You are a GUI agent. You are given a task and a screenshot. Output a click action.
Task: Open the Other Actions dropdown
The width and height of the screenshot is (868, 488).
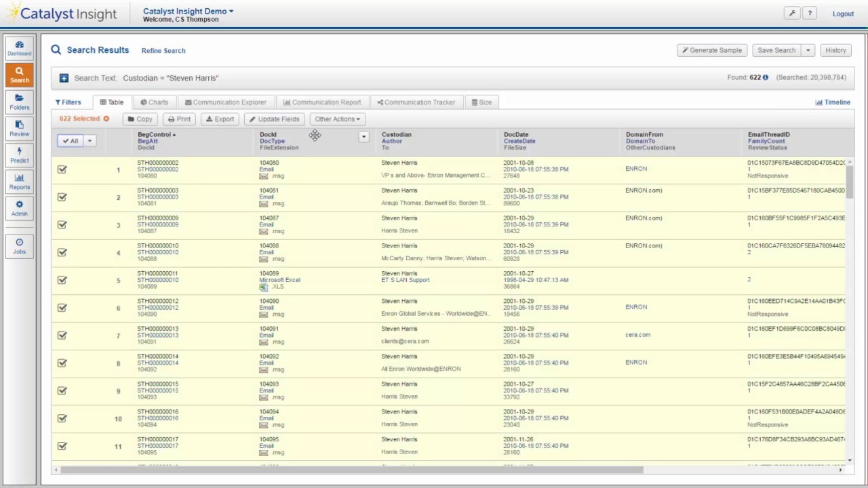click(x=338, y=119)
